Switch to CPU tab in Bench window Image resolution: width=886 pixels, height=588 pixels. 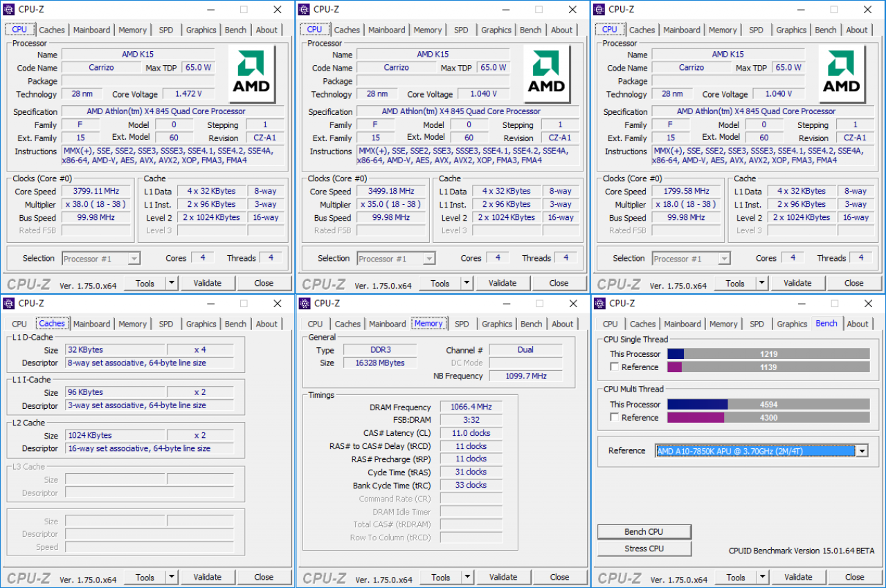[x=611, y=324]
